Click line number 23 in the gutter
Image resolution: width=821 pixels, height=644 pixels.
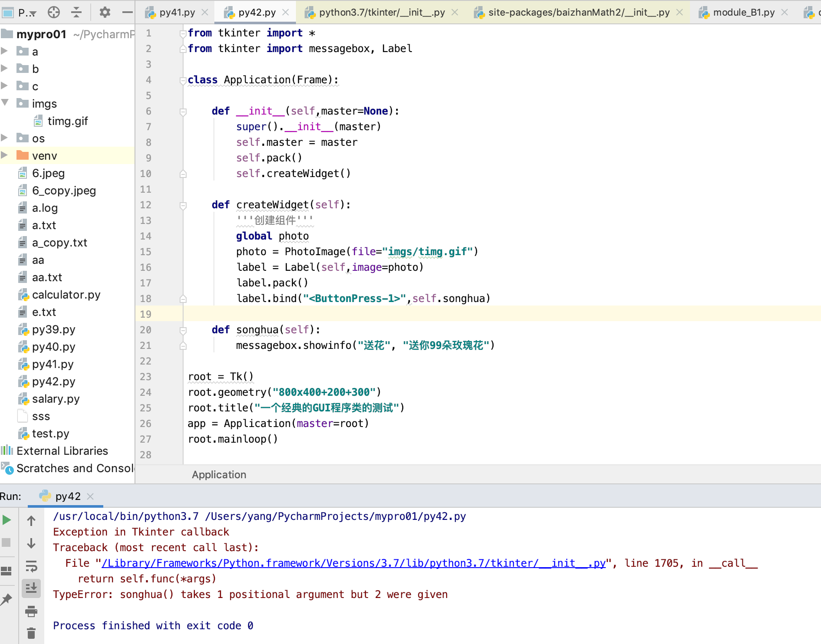pyautogui.click(x=145, y=377)
